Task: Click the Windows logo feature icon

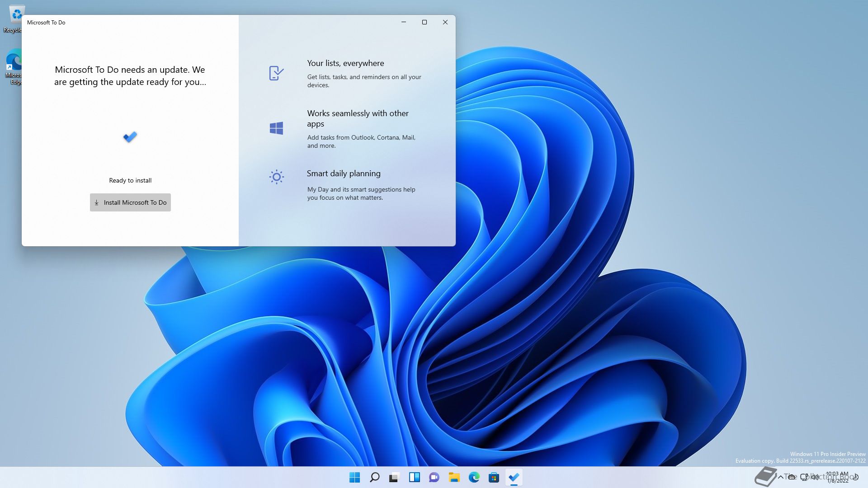Action: point(276,128)
